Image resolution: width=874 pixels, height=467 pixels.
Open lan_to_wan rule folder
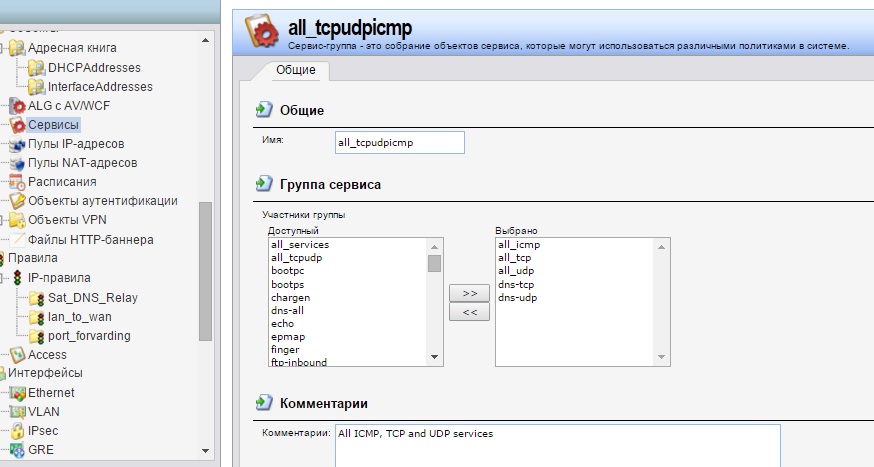tap(80, 317)
